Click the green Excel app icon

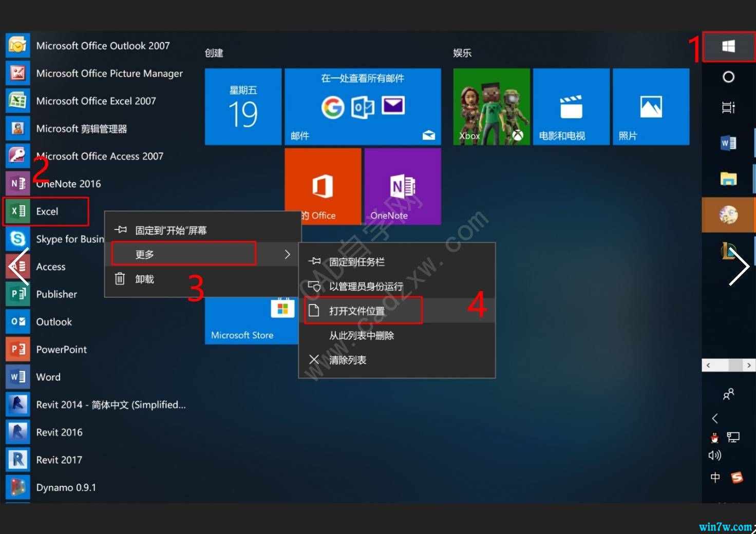coord(17,211)
